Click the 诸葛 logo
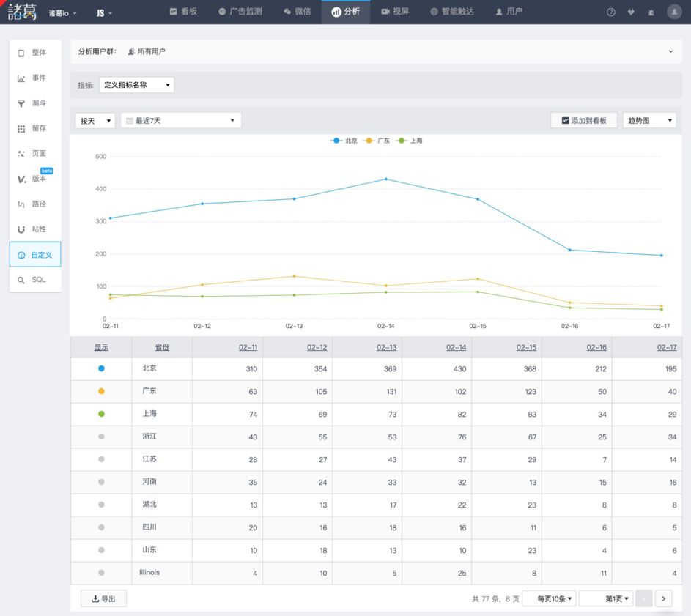The height and width of the screenshot is (616, 691). [21, 12]
